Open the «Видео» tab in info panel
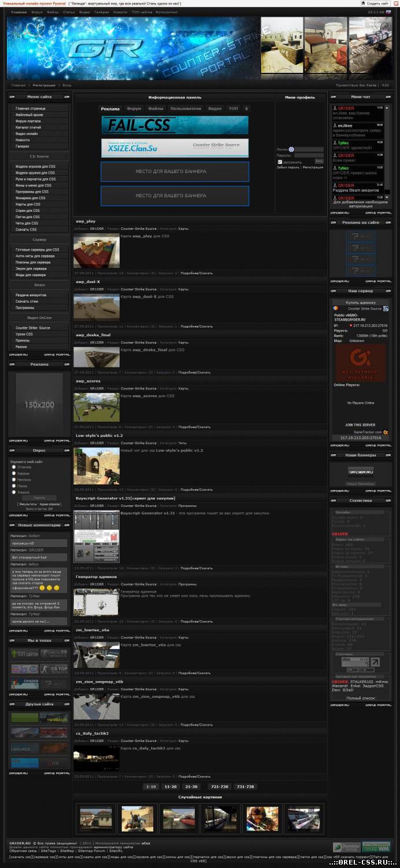The image size is (400, 868). [214, 109]
